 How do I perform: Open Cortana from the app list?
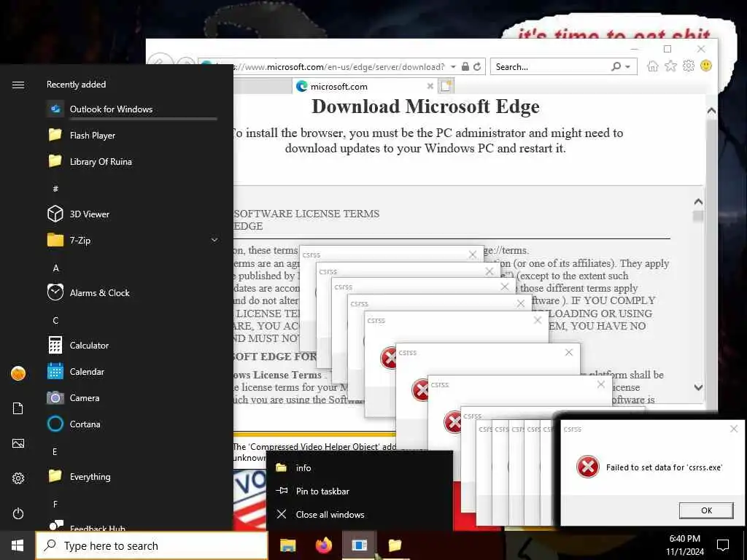(132, 424)
